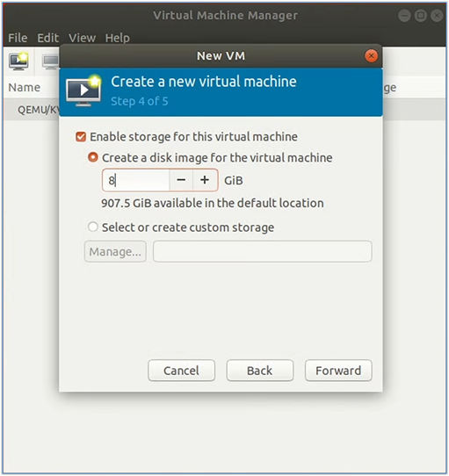Select Create a disk image radio button
Viewport: 449px width, 476px height.
(x=93, y=157)
